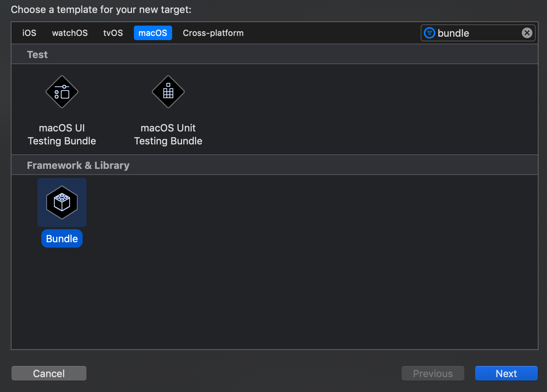Click Next to proceed with Bundle target
This screenshot has height=392, width=547.
point(506,373)
